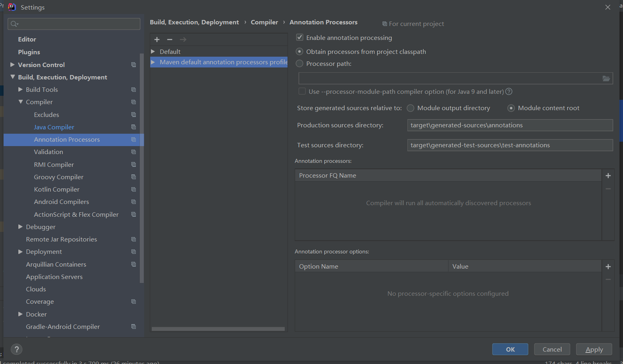Click Build, Execution, Deployment breadcrumb
This screenshot has height=364, width=623.
(194, 22)
